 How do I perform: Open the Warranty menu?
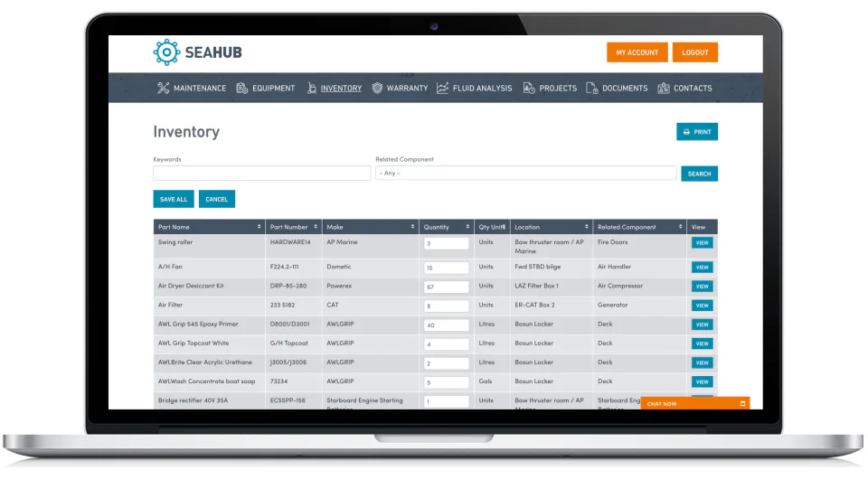[408, 88]
